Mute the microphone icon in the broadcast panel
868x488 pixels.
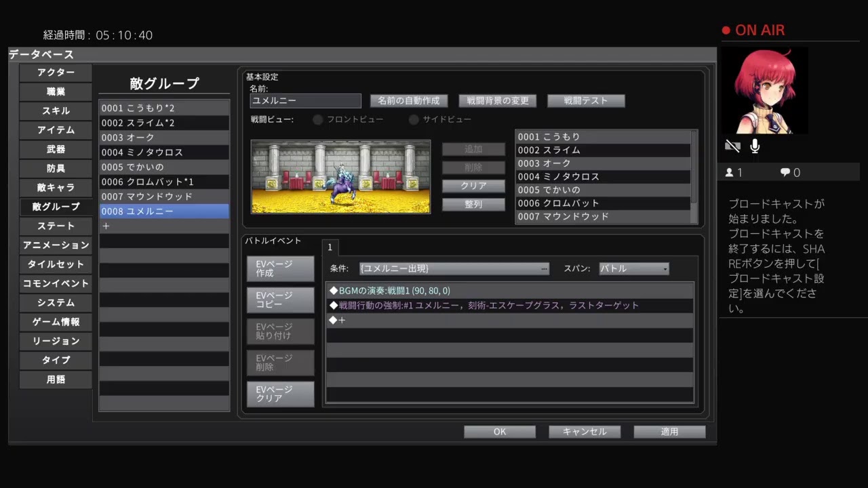(x=753, y=146)
